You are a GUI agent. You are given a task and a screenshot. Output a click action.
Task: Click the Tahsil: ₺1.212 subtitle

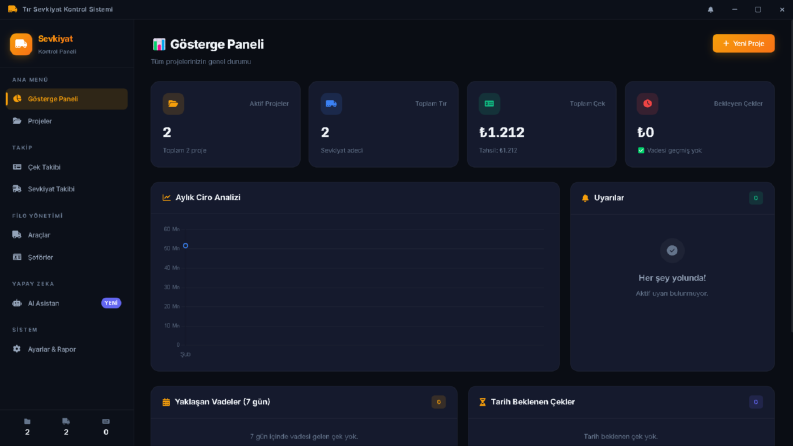[x=498, y=150]
